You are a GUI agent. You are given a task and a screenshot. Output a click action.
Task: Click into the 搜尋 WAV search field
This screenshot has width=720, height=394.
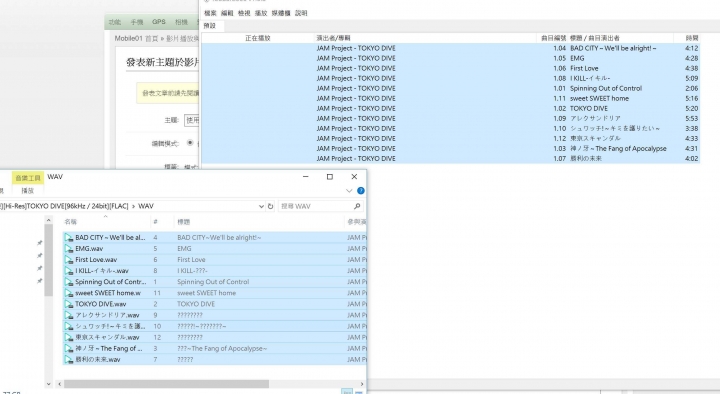coord(315,206)
